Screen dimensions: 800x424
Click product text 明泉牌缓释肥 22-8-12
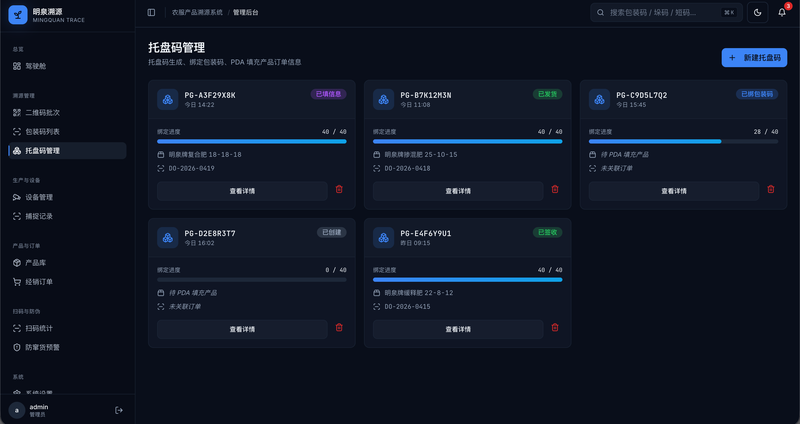[419, 293]
